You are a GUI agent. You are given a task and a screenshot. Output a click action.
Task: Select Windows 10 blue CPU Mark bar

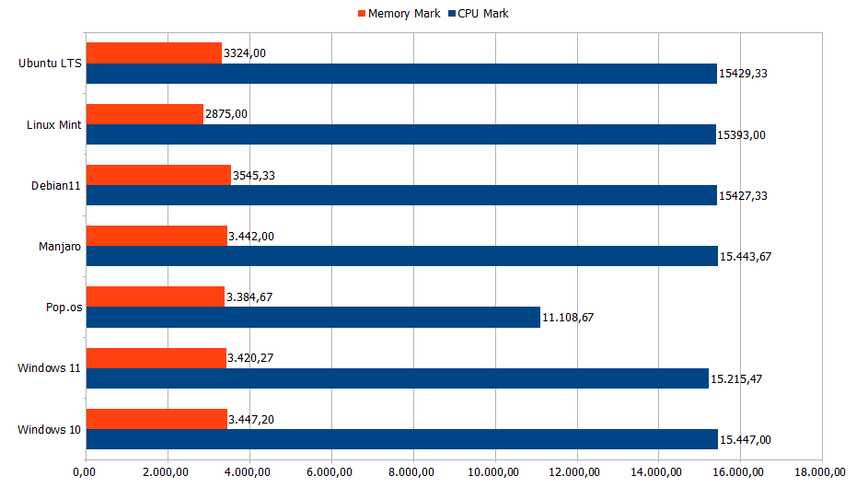tap(402, 439)
